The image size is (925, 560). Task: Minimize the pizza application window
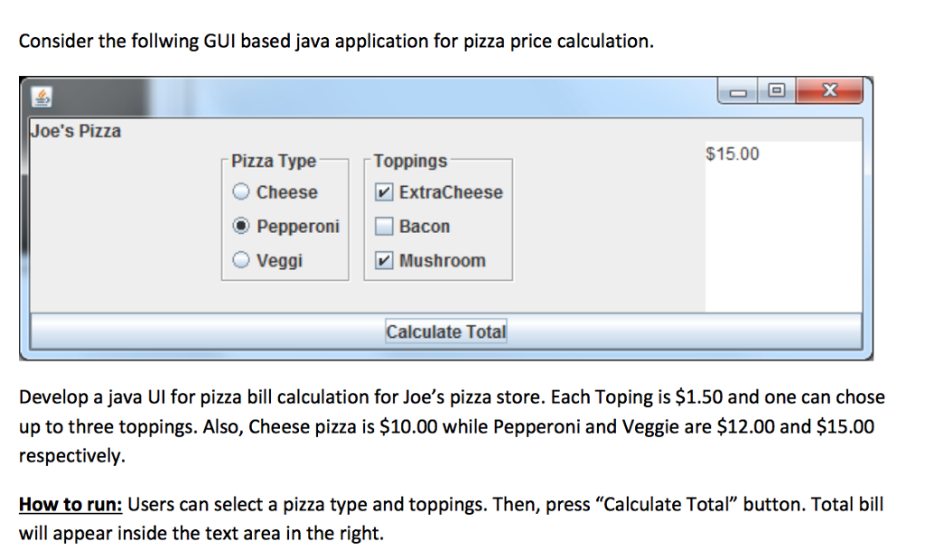click(736, 90)
